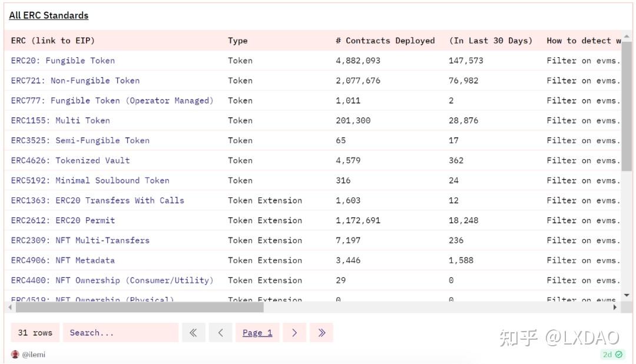636x364 pixels.
Task: Jump to the last page of results
Action: (x=322, y=333)
